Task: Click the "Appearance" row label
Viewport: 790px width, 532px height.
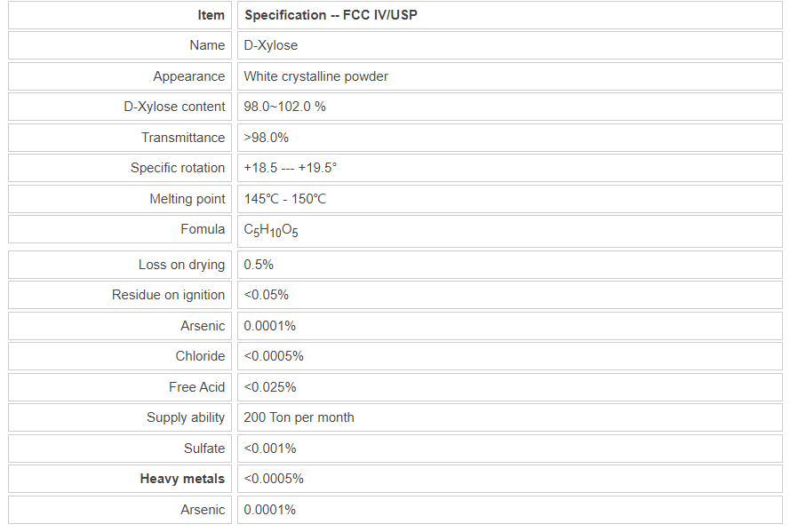Action: click(x=188, y=76)
